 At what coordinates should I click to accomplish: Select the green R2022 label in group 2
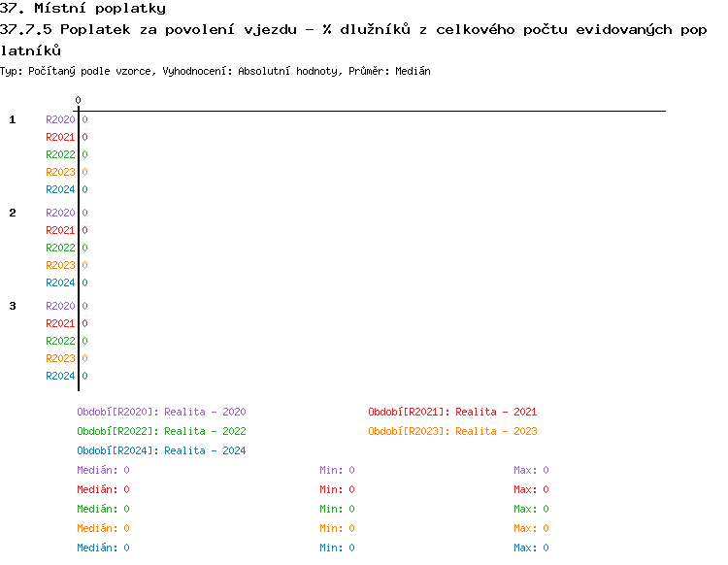point(60,248)
